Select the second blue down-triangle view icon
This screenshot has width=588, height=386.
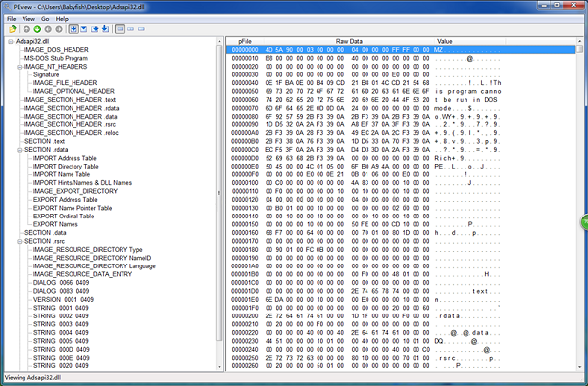pos(84,29)
